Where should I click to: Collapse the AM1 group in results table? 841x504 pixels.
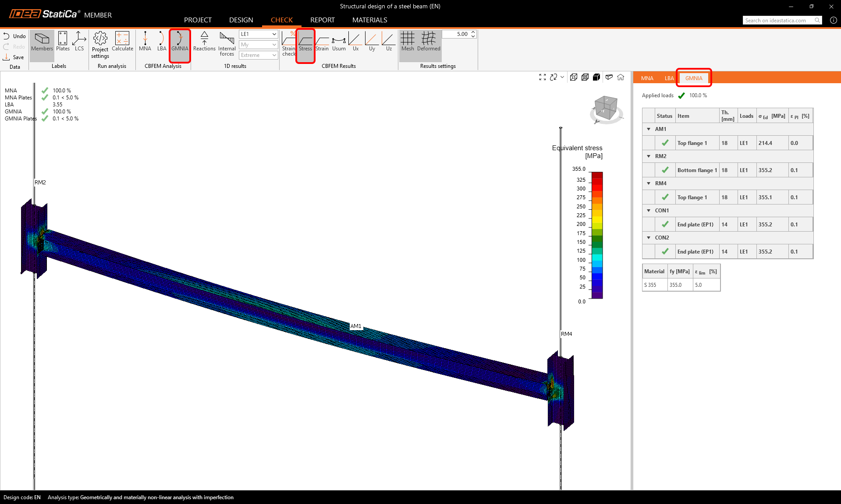pos(649,129)
